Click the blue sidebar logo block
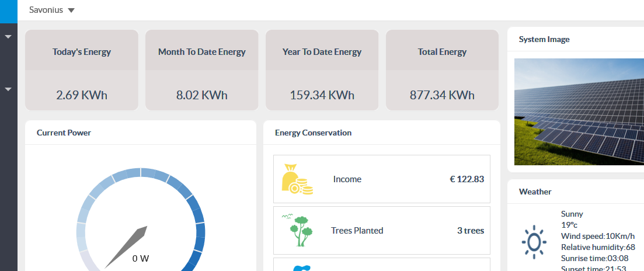Image resolution: width=644 pixels, height=271 pixels. click(9, 12)
